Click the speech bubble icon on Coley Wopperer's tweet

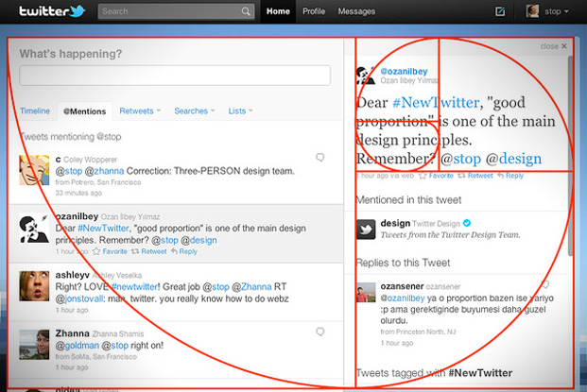320,157
